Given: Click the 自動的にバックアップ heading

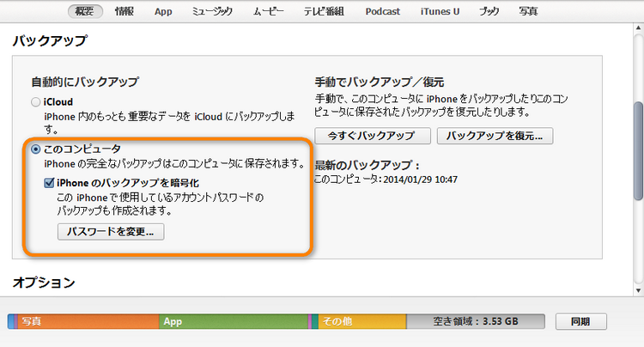Looking at the screenshot, I should pyautogui.click(x=85, y=82).
